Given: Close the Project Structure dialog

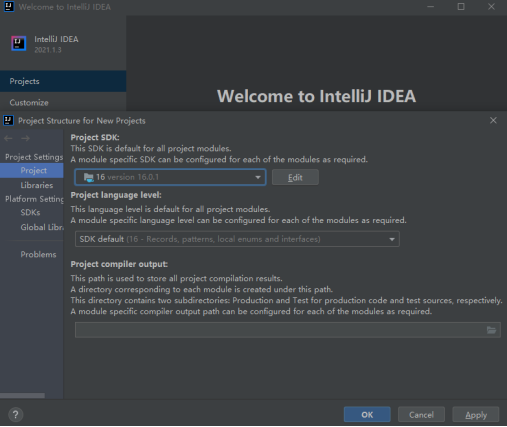Looking at the screenshot, I should pyautogui.click(x=493, y=120).
